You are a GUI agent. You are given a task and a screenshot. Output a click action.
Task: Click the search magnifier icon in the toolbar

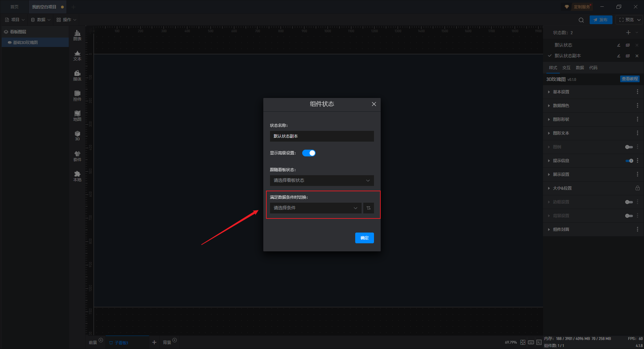coord(581,20)
